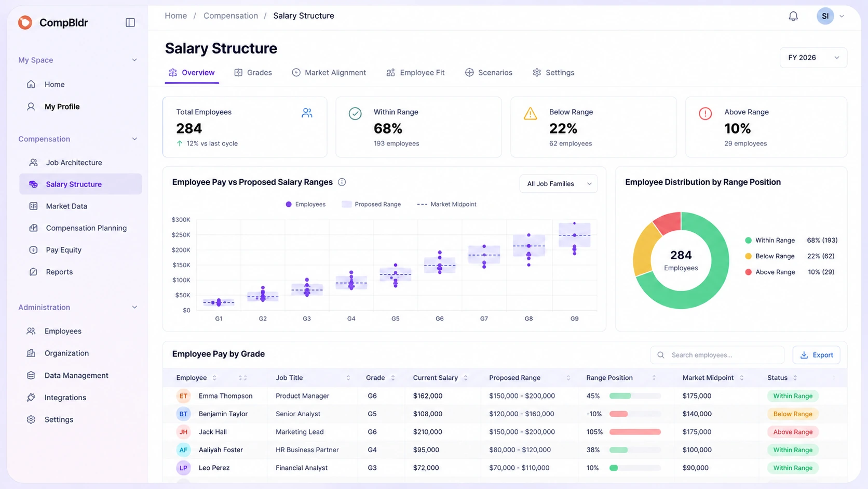Open the Employee Fit tab
The height and width of the screenshot is (489, 868).
(x=415, y=73)
